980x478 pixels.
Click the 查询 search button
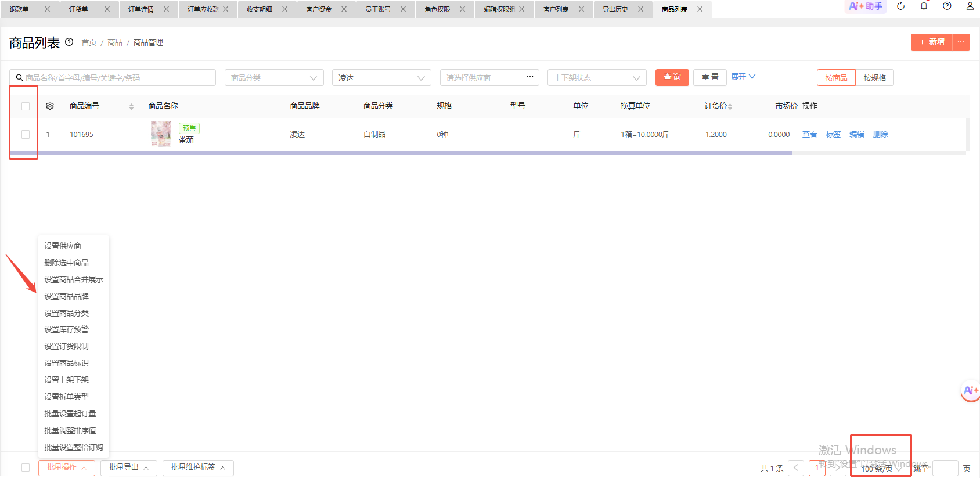coord(672,77)
